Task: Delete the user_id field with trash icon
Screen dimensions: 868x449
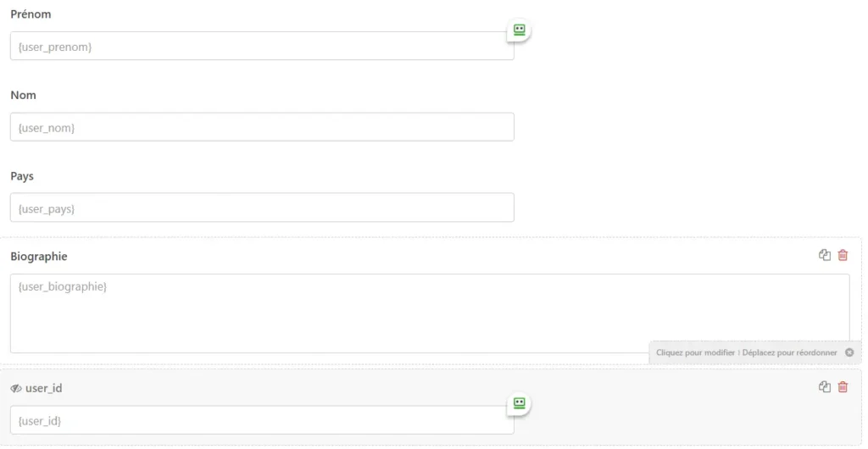Action: pos(843,387)
